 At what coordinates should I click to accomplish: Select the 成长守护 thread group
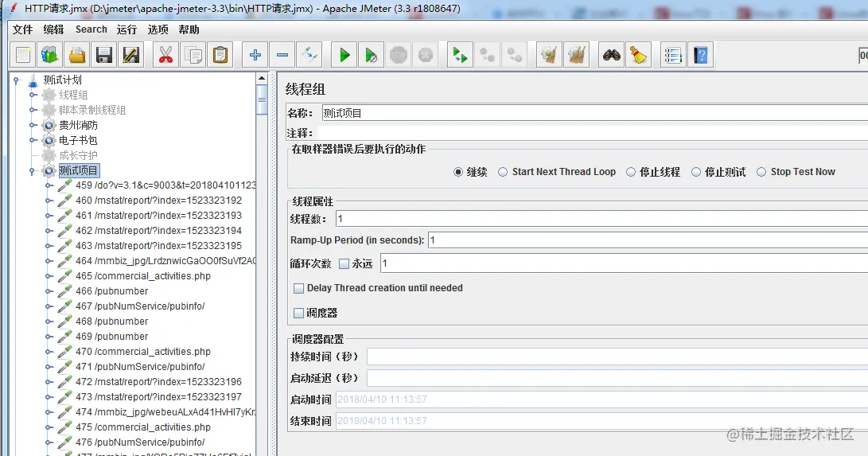78,155
